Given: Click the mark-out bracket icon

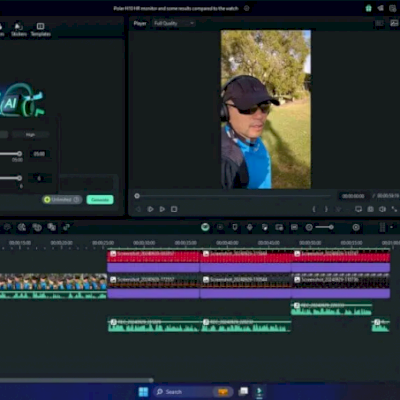Looking at the screenshot, I should pyautogui.click(x=326, y=209).
